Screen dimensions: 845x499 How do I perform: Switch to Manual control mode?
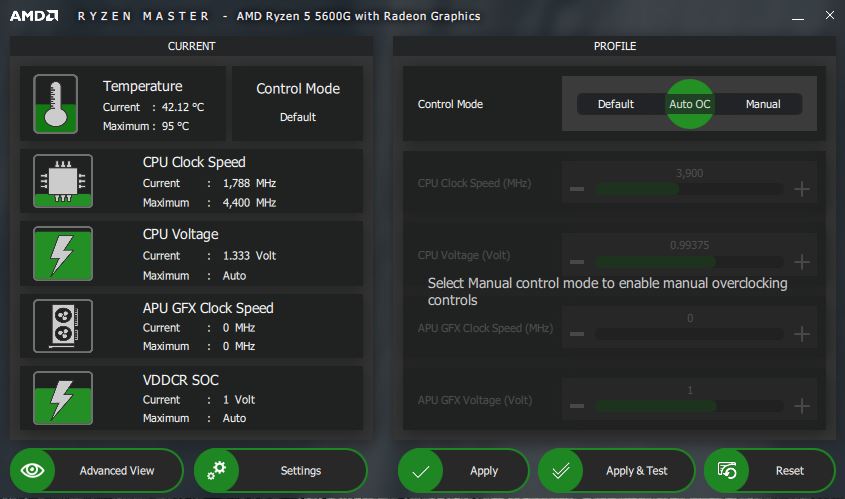[763, 104]
